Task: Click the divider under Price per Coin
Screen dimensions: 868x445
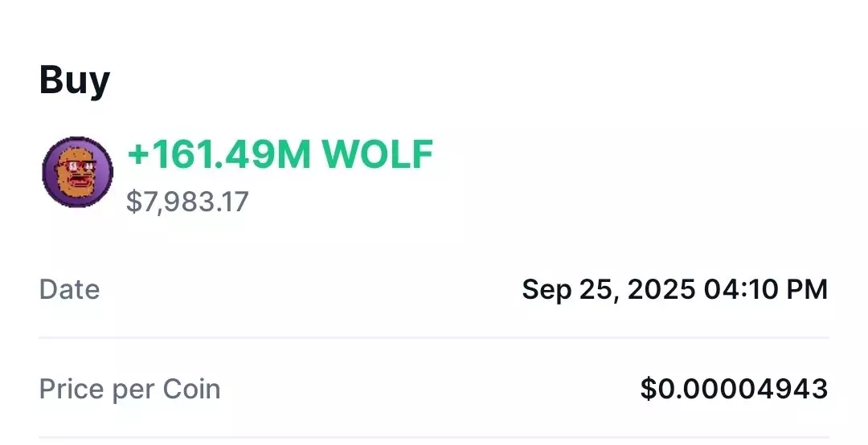Action: (x=434, y=438)
